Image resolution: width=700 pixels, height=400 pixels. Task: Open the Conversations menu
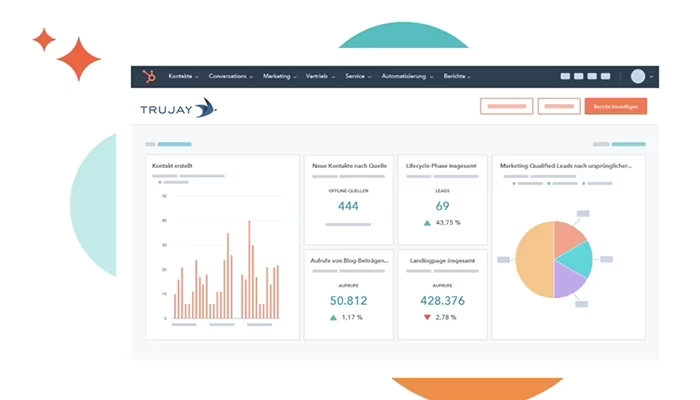point(230,76)
